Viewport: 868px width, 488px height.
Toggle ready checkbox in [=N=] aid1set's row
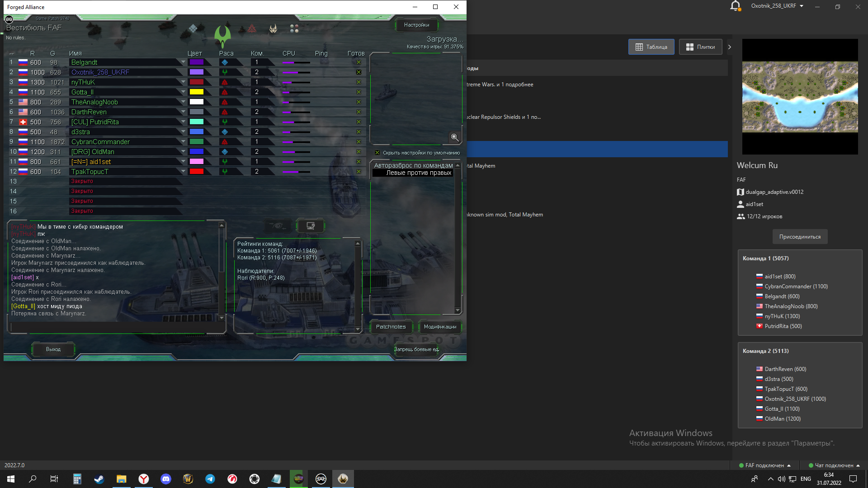[359, 162]
